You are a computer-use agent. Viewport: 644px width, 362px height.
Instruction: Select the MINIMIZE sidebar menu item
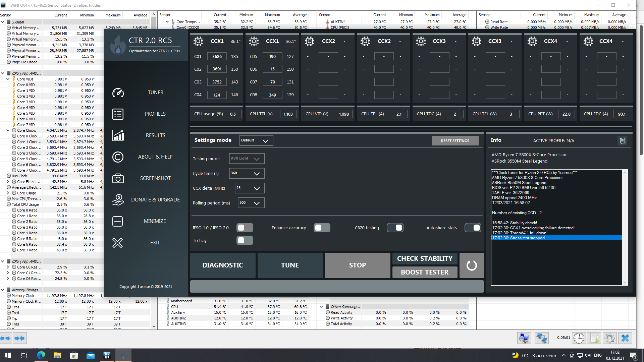coord(155,221)
